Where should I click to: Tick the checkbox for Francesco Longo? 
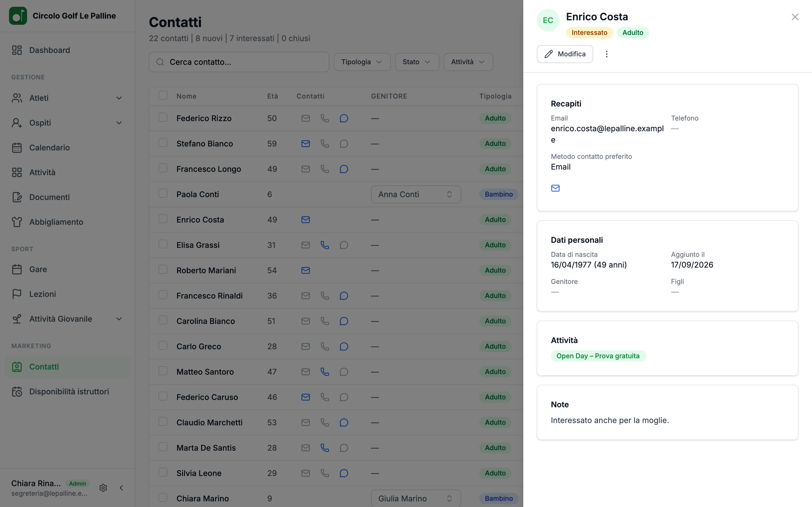point(163,168)
